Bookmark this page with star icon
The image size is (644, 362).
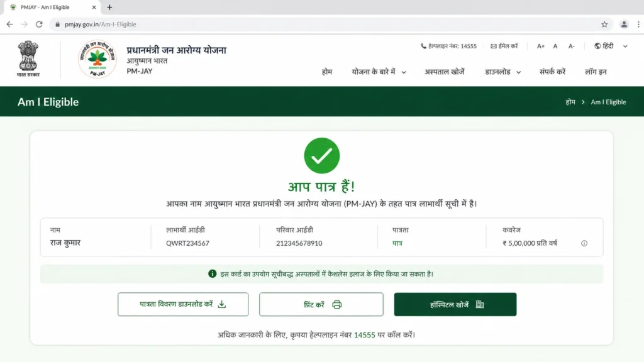604,25
